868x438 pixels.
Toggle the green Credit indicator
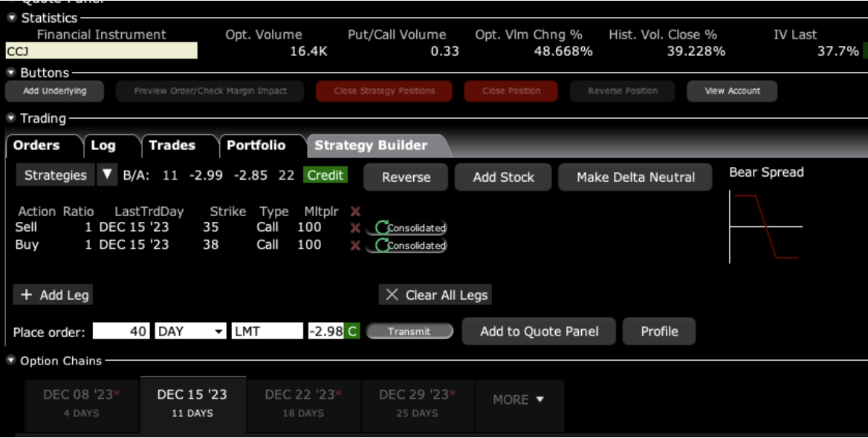point(325,175)
